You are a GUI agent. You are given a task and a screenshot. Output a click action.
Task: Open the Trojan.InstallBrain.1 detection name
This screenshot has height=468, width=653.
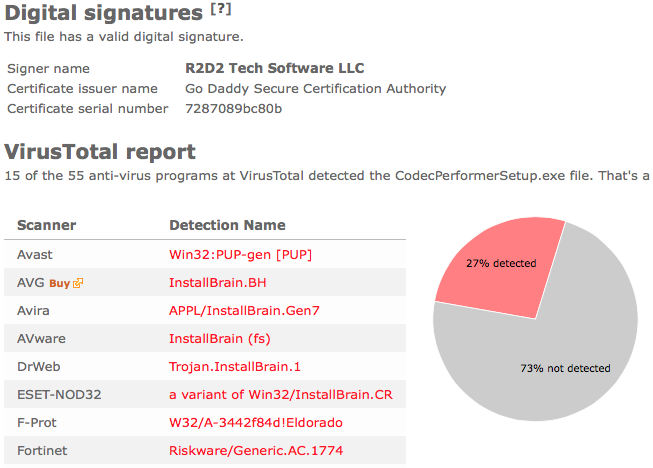234,366
